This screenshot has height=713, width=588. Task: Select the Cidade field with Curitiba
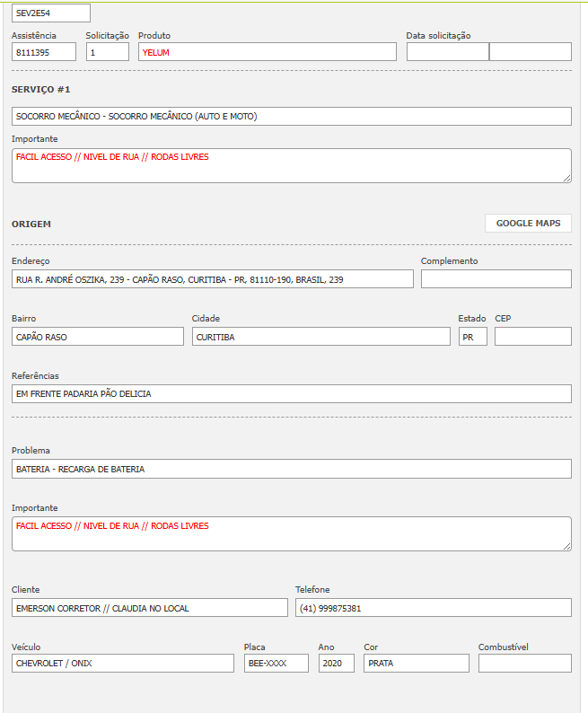[x=320, y=337]
